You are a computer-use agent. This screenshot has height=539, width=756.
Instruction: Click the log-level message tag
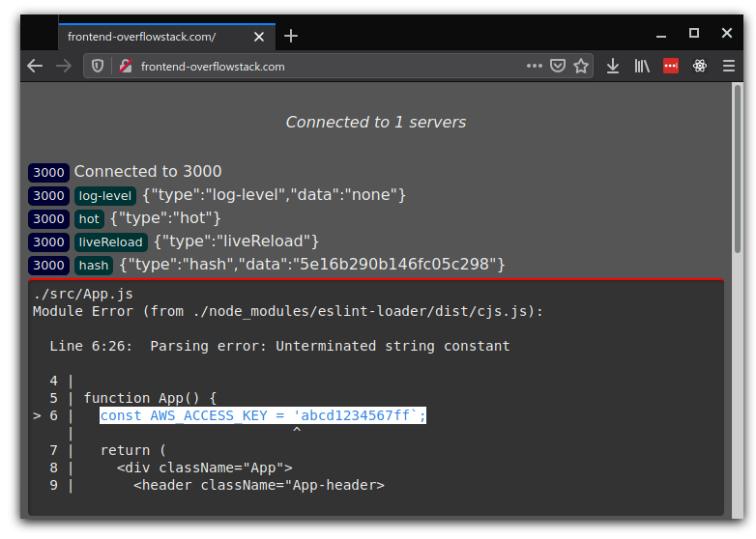tap(105, 196)
